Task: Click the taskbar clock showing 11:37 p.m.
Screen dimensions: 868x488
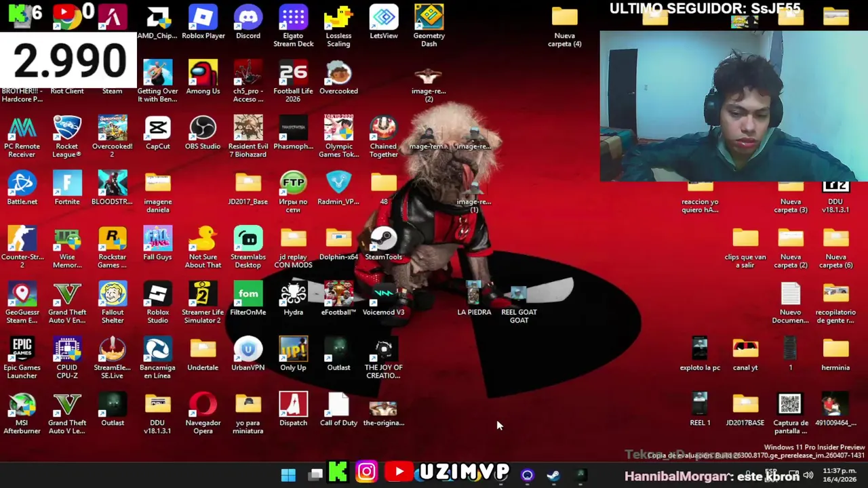Action: point(840,474)
